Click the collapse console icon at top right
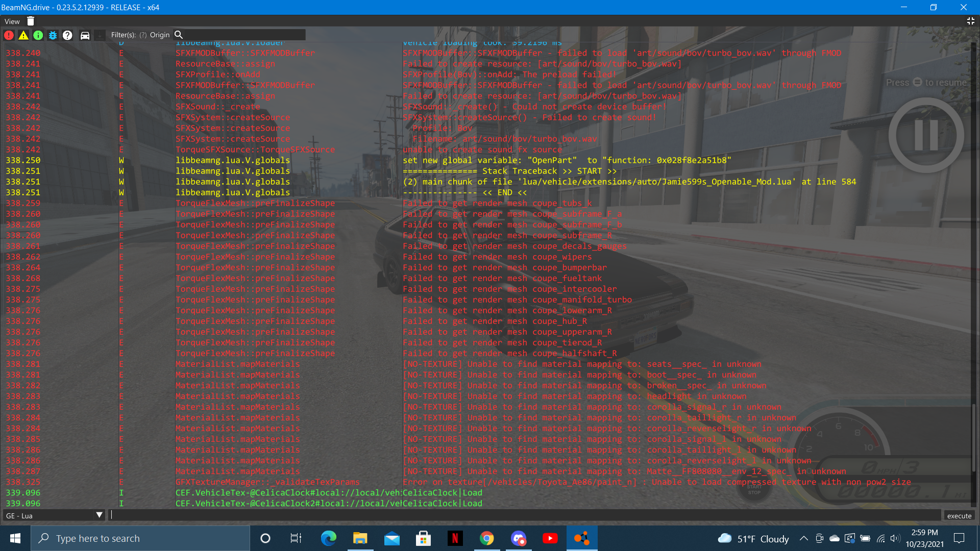980x551 pixels. (x=971, y=21)
